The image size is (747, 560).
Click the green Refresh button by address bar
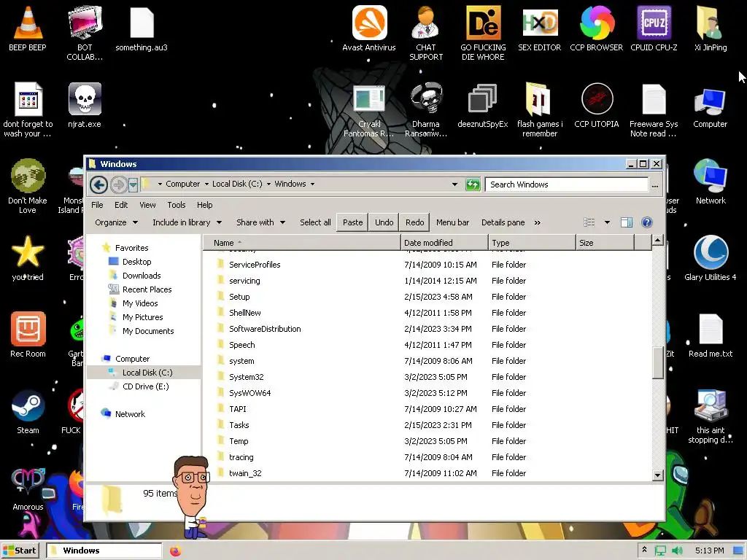pyautogui.click(x=473, y=184)
